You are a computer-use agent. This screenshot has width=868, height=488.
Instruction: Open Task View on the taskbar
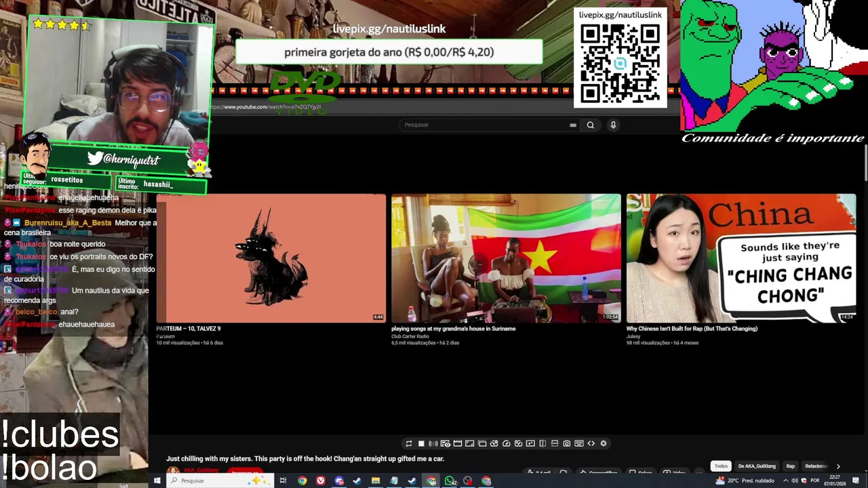[x=283, y=481]
